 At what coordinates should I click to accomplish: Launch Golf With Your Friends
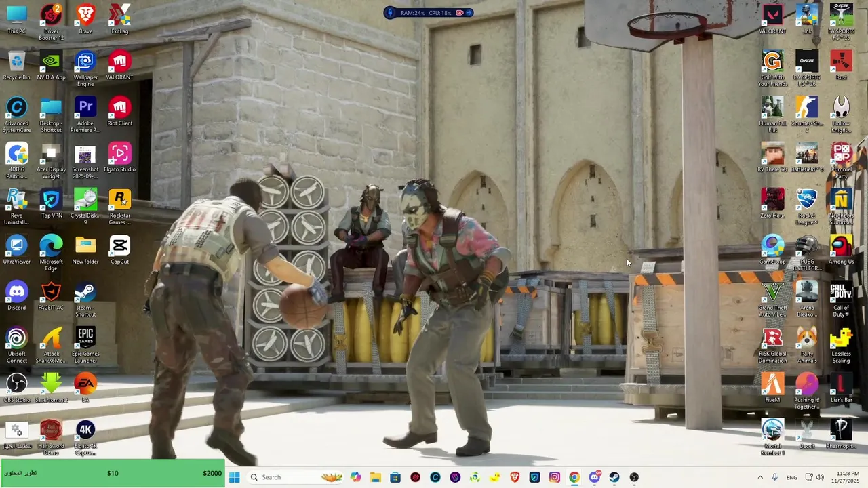click(x=772, y=68)
